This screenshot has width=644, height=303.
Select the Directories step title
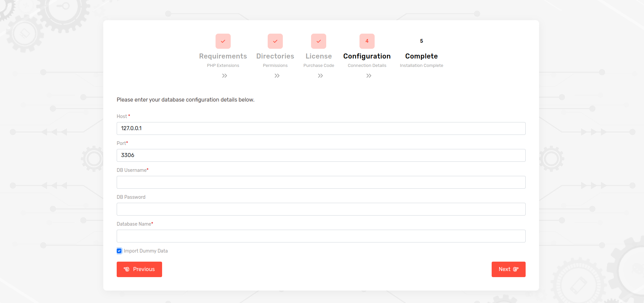(x=275, y=56)
